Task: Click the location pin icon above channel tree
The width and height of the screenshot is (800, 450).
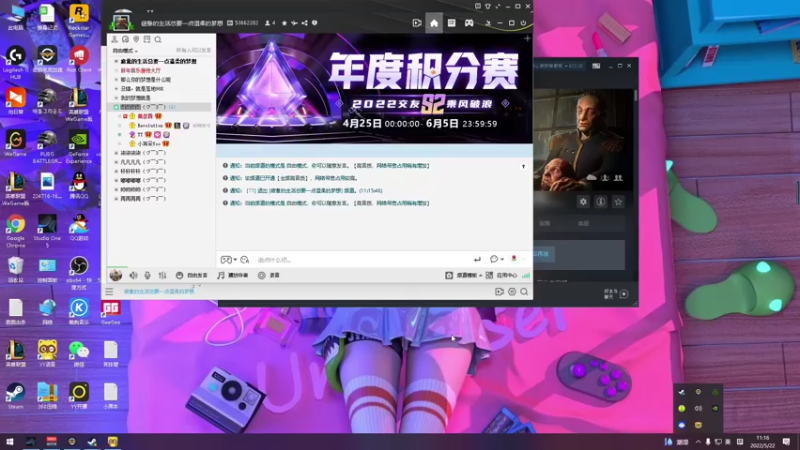Action: coord(136,39)
